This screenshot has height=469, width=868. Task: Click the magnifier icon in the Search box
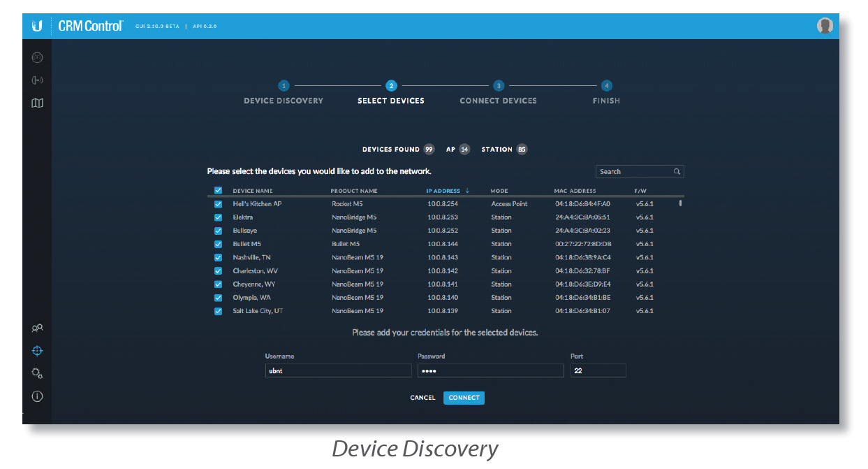[677, 171]
